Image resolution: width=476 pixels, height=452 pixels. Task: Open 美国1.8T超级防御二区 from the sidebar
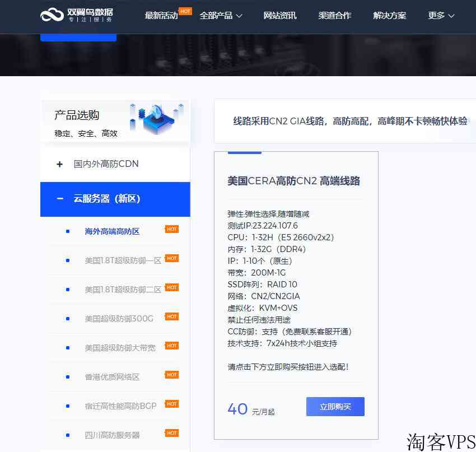click(x=123, y=290)
